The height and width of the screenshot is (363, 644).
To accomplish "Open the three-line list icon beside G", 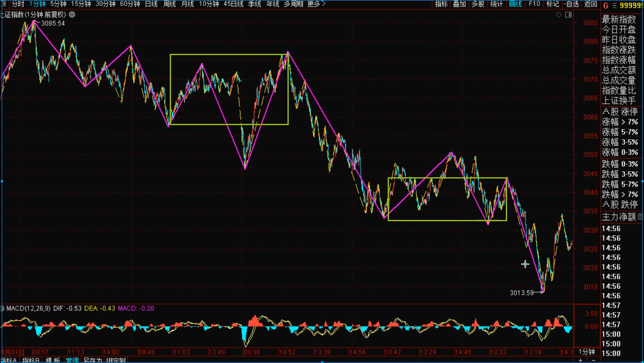I will tap(615, 6).
